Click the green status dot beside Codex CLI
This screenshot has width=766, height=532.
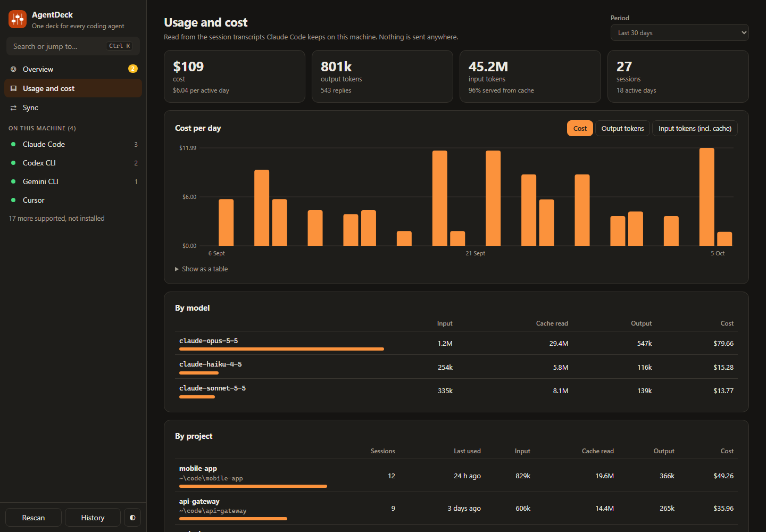tap(13, 163)
